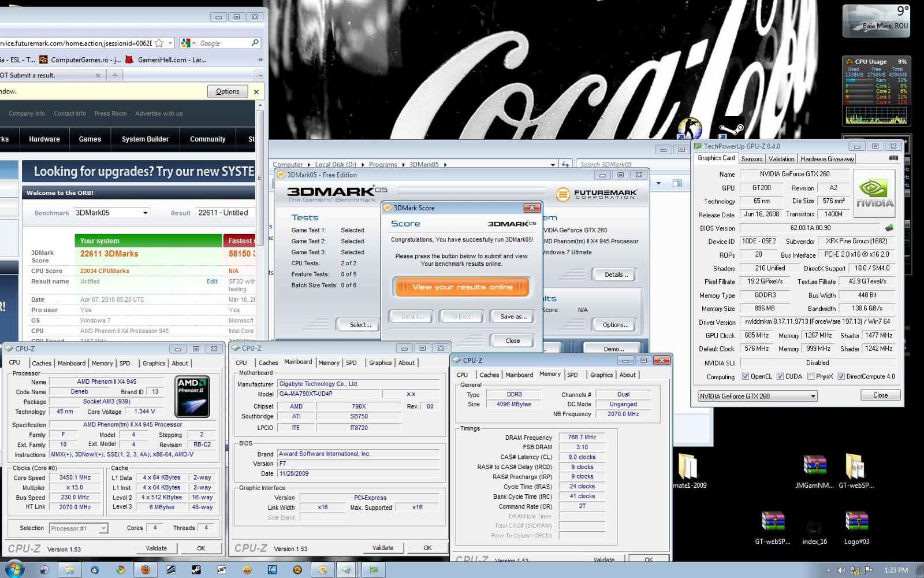The height and width of the screenshot is (578, 924).
Task: Click the AMD Phenom II logo in CPU-Z
Action: point(192,397)
